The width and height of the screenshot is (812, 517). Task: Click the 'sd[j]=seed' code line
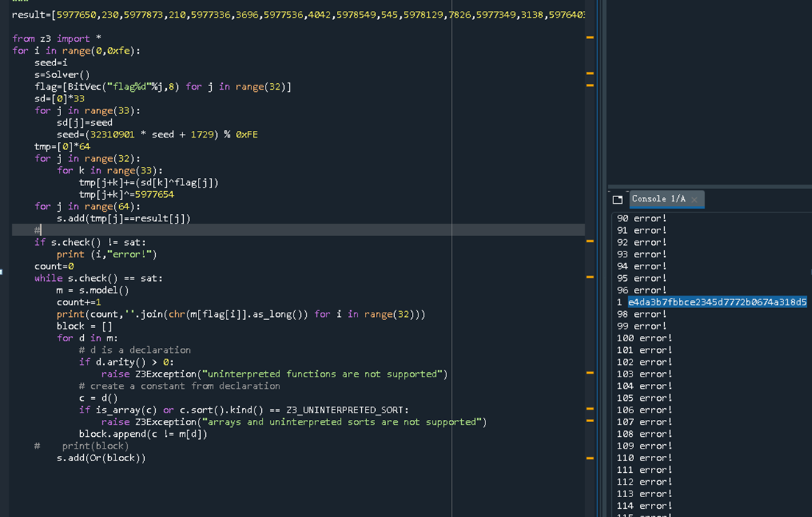[85, 123]
